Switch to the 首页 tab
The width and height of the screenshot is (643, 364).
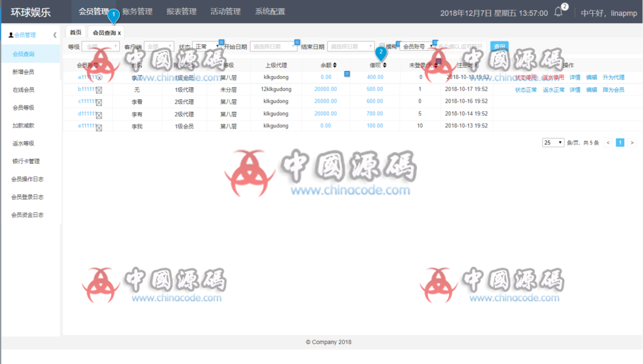(75, 33)
